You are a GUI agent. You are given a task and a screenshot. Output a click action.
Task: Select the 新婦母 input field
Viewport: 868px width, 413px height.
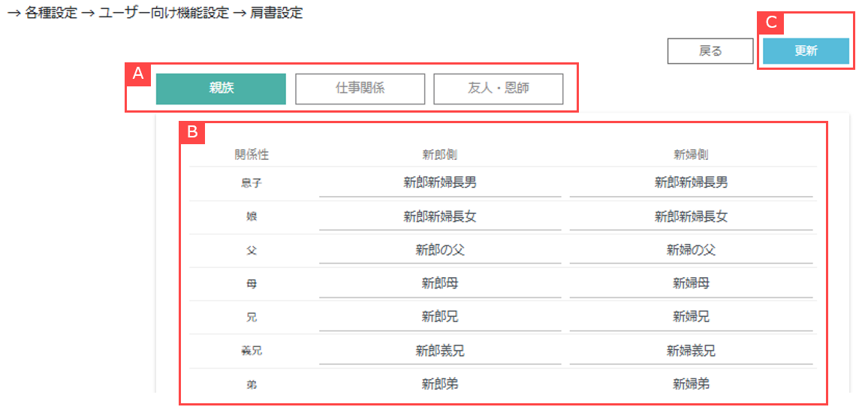point(691,284)
